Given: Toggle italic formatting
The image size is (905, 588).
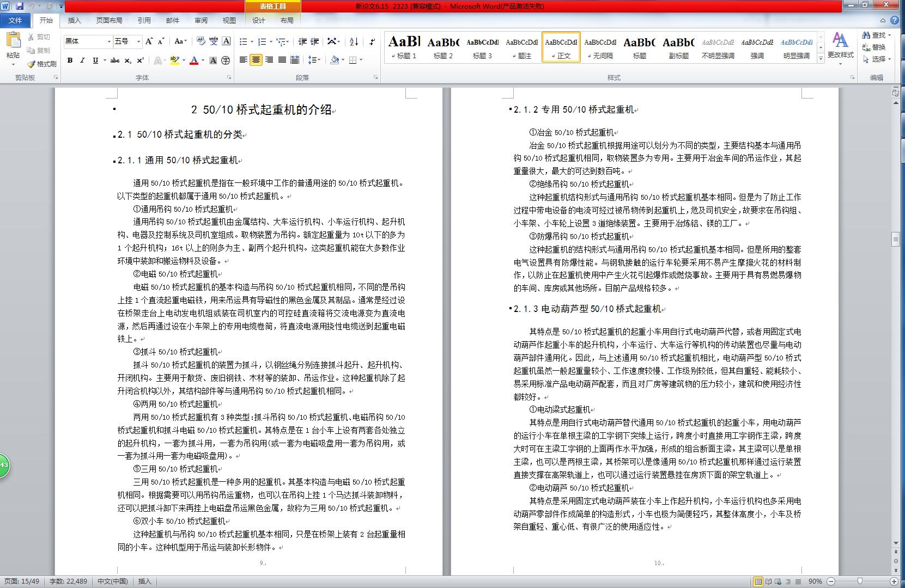Looking at the screenshot, I should coord(82,60).
